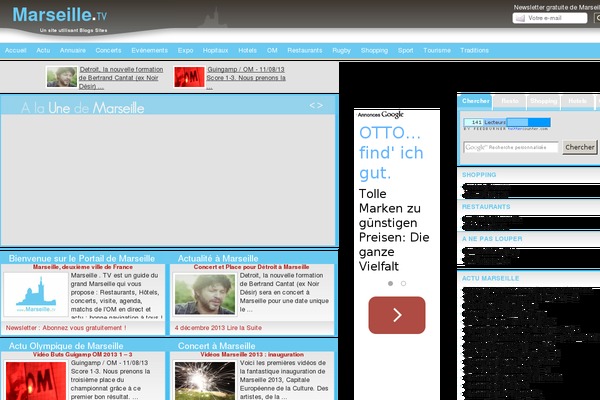Image resolution: width=600 pixels, height=400 pixels.
Task: Open Vidéos Marseille 2013 : inauguration link
Action: pyautogui.click(x=252, y=354)
